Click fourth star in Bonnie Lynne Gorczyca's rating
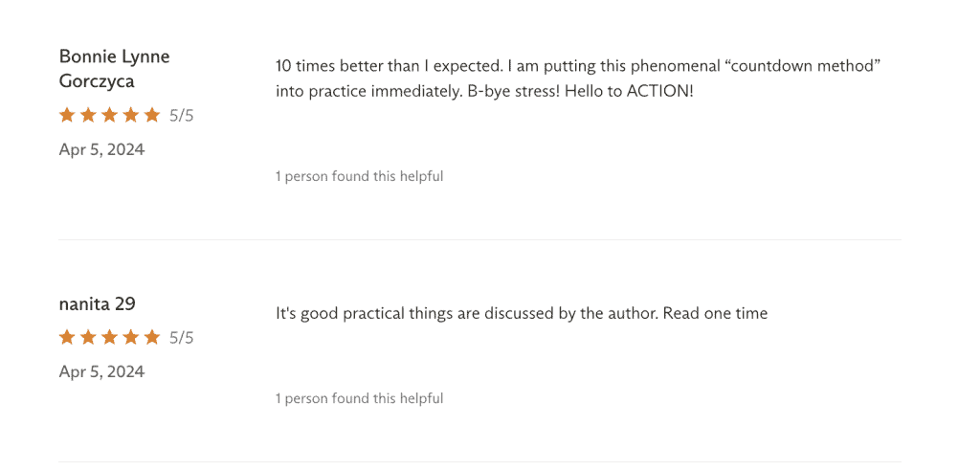Screen dimensions: 980x471 130,116
